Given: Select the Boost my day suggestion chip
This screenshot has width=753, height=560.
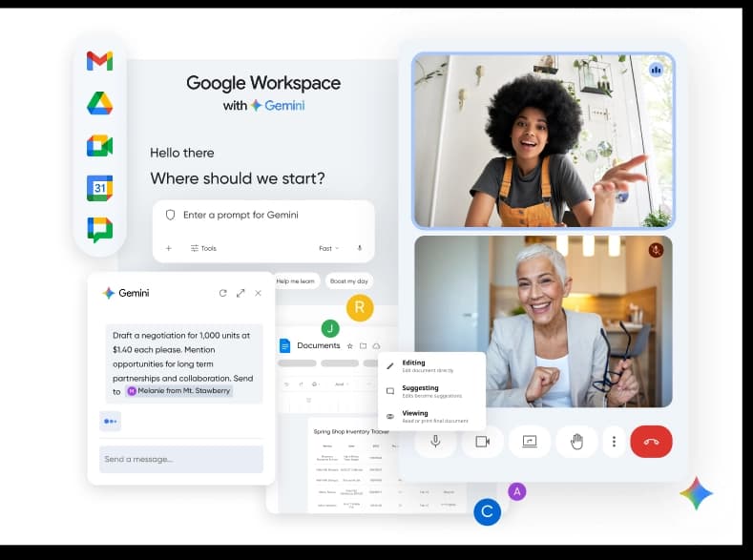Looking at the screenshot, I should pyautogui.click(x=348, y=281).
